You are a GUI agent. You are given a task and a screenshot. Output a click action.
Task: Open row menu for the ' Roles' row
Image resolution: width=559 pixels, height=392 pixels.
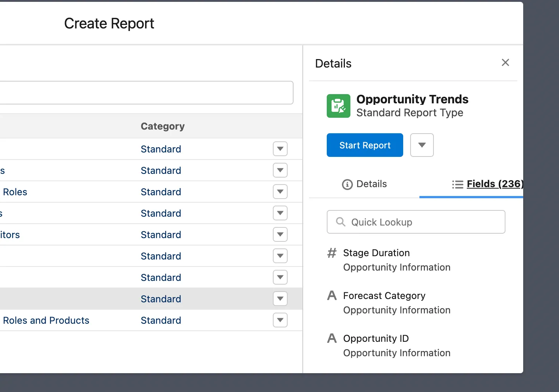pyautogui.click(x=280, y=192)
